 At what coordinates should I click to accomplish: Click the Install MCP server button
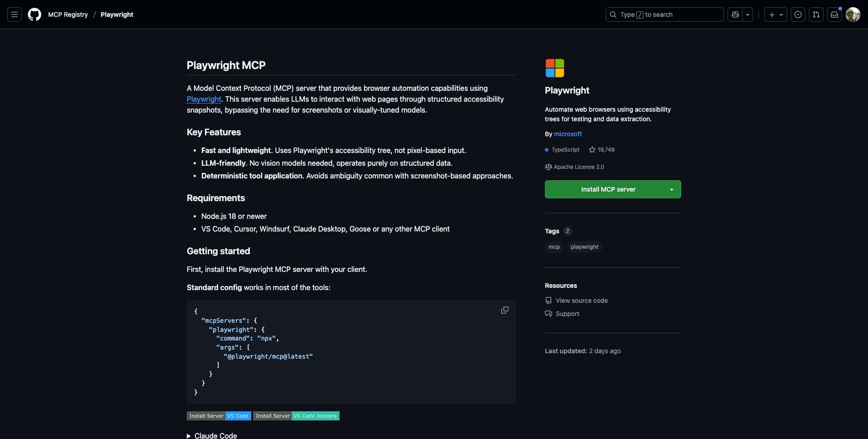(608, 189)
